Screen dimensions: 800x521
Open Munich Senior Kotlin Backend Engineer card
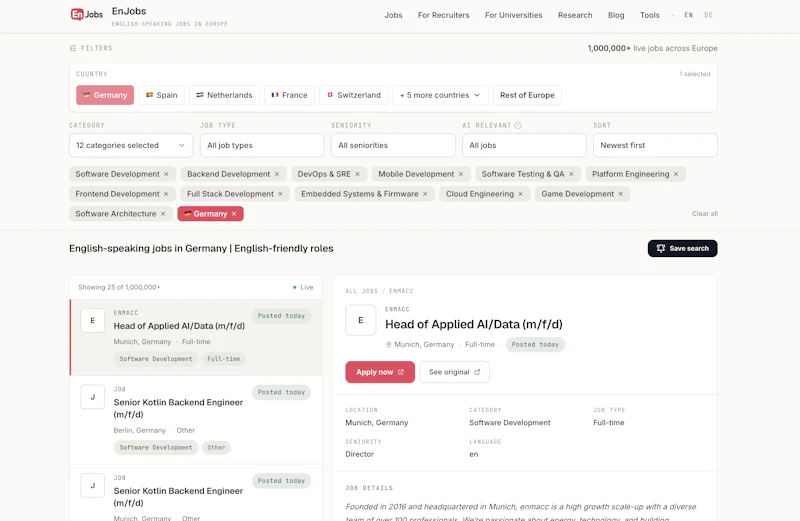point(196,493)
